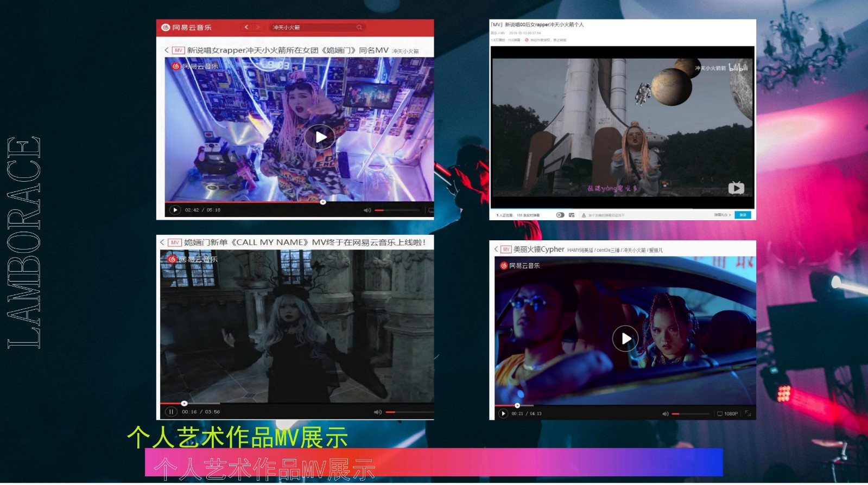This screenshot has width=868, height=485.
Task: Click the danmaku font style 'A' icon
Action: 584,215
